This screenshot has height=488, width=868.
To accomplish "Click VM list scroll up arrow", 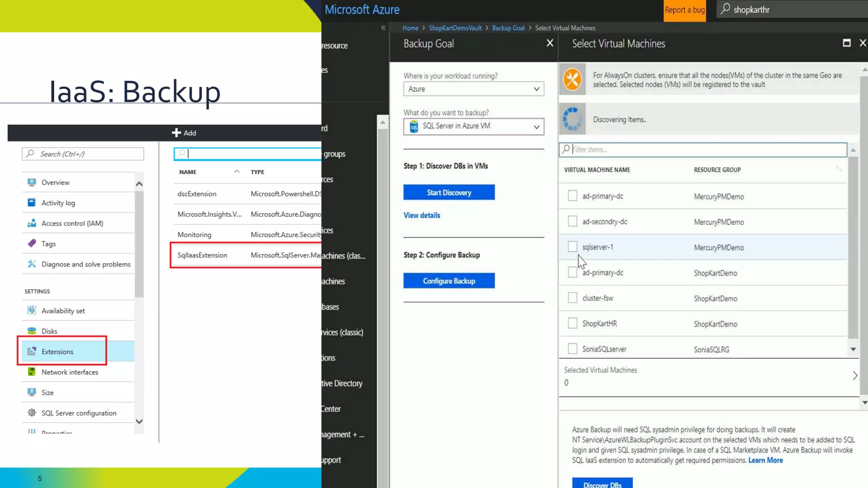I will 853,150.
